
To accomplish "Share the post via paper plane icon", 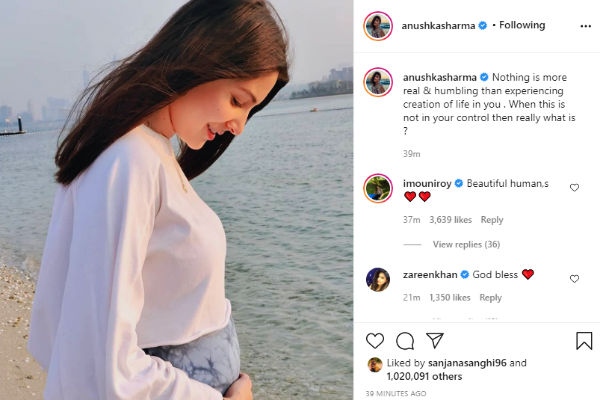I will (435, 340).
